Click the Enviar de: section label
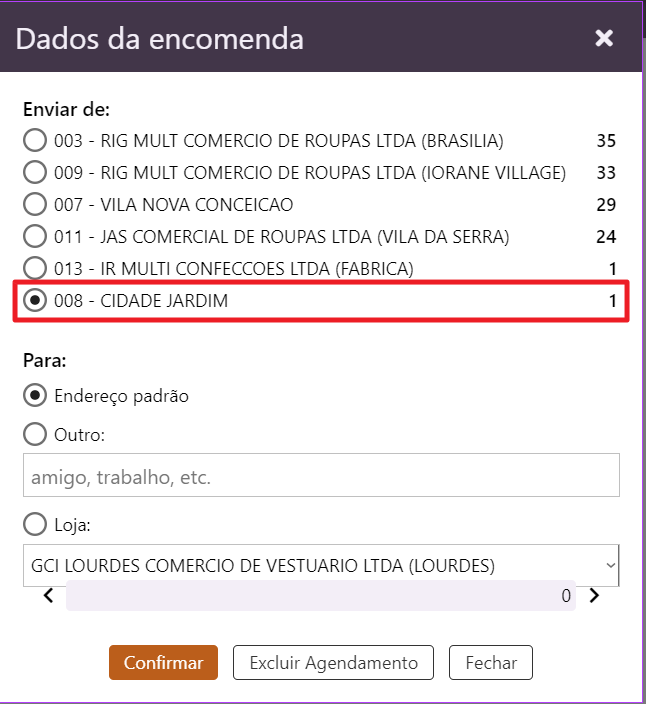This screenshot has width=646, height=704. pos(66,108)
